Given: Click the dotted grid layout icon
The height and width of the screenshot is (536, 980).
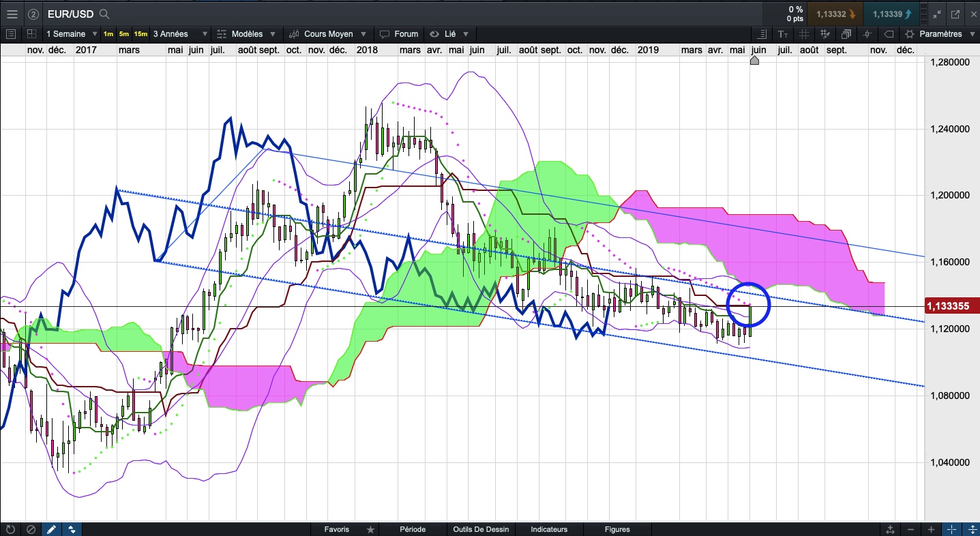Looking at the screenshot, I should (31, 34).
